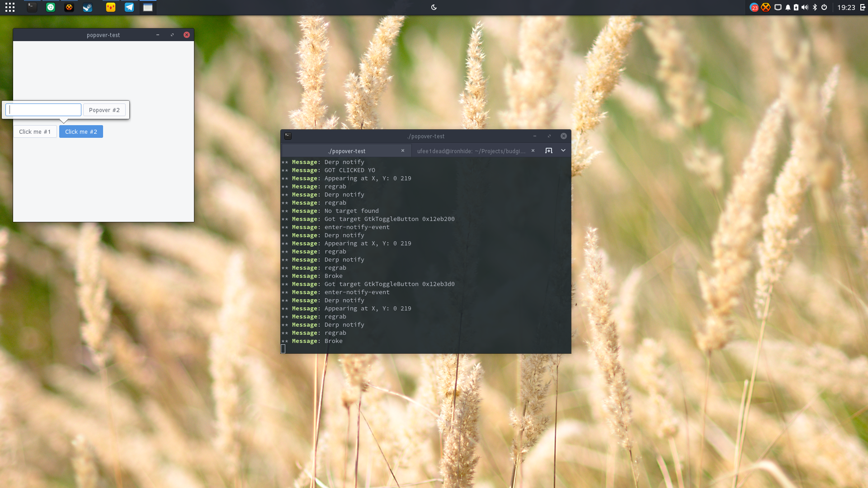This screenshot has width=868, height=488.
Task: Open the wired network indicator
Action: (x=778, y=7)
